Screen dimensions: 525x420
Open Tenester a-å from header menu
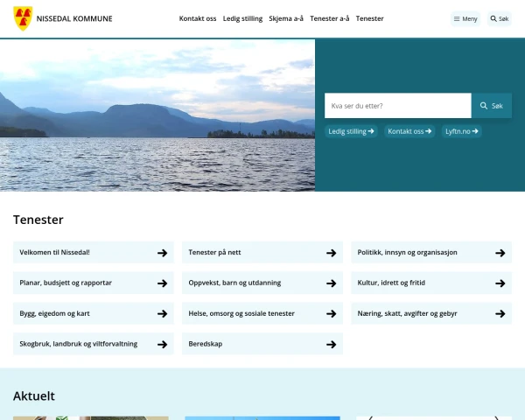(x=330, y=18)
